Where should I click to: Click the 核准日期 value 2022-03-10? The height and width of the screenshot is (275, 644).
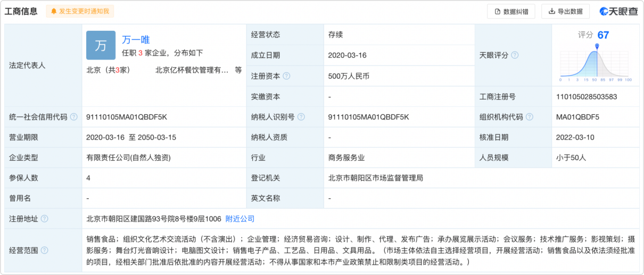pyautogui.click(x=575, y=137)
